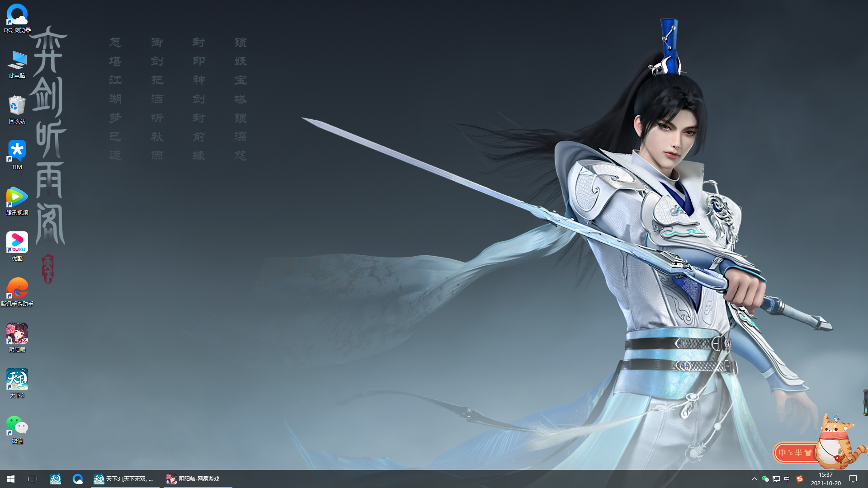Click the green meter widget at right screen edge

[x=866, y=402]
